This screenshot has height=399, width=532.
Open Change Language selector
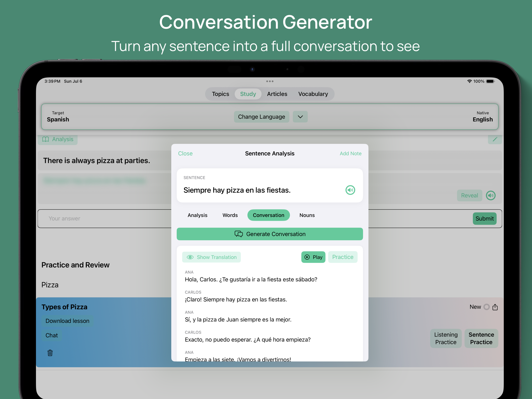pos(261,117)
